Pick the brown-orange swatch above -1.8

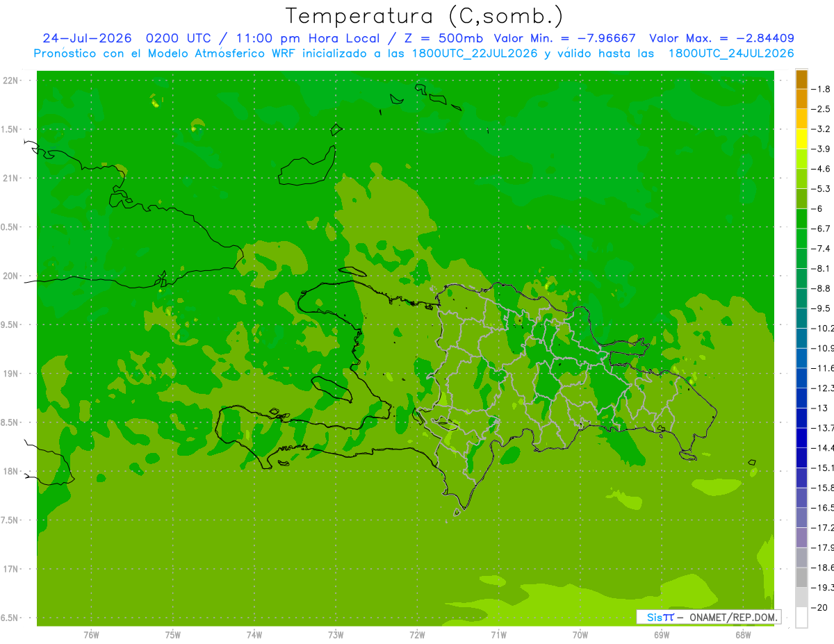click(801, 79)
